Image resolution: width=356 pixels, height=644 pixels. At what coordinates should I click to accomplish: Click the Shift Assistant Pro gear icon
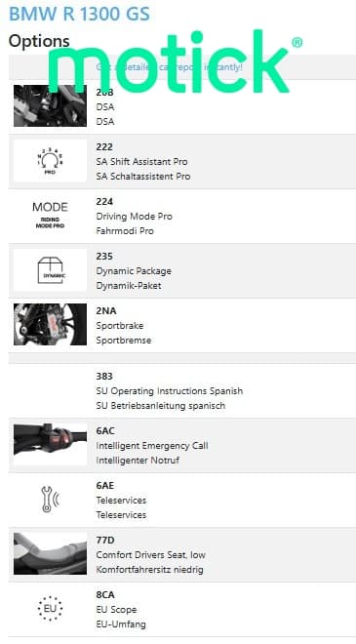pyautogui.click(x=50, y=161)
